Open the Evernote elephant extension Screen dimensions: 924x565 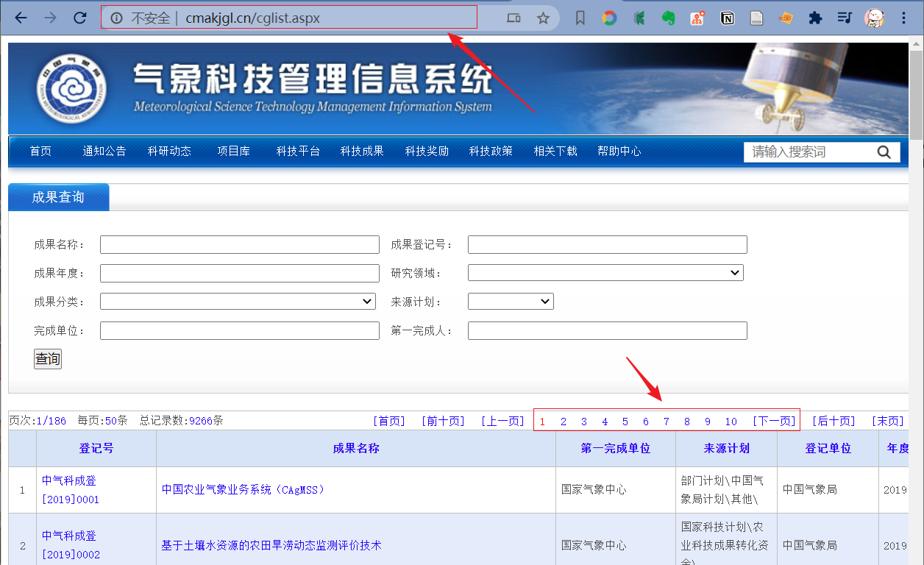click(668, 18)
